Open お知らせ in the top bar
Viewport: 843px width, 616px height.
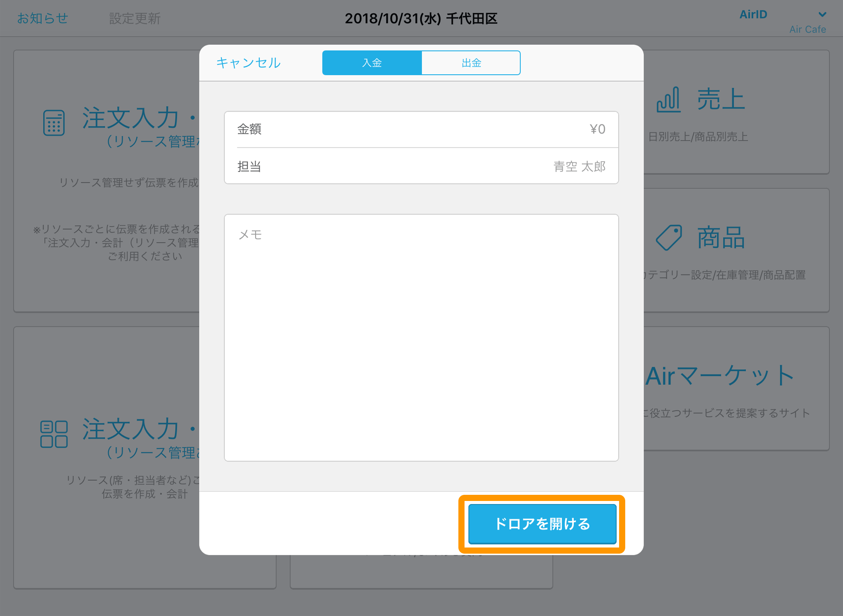point(43,18)
